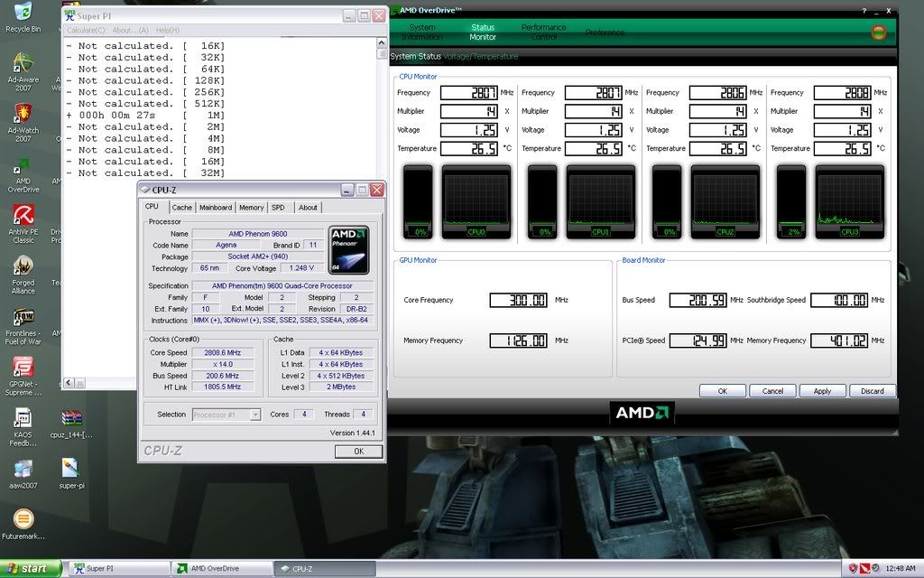924x578 pixels.
Task: Switch to AMD OverDrive taskbar button
Action: coord(222,569)
